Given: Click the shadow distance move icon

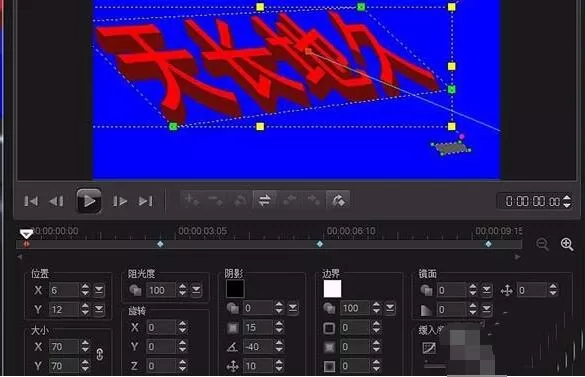Looking at the screenshot, I should (x=232, y=366).
